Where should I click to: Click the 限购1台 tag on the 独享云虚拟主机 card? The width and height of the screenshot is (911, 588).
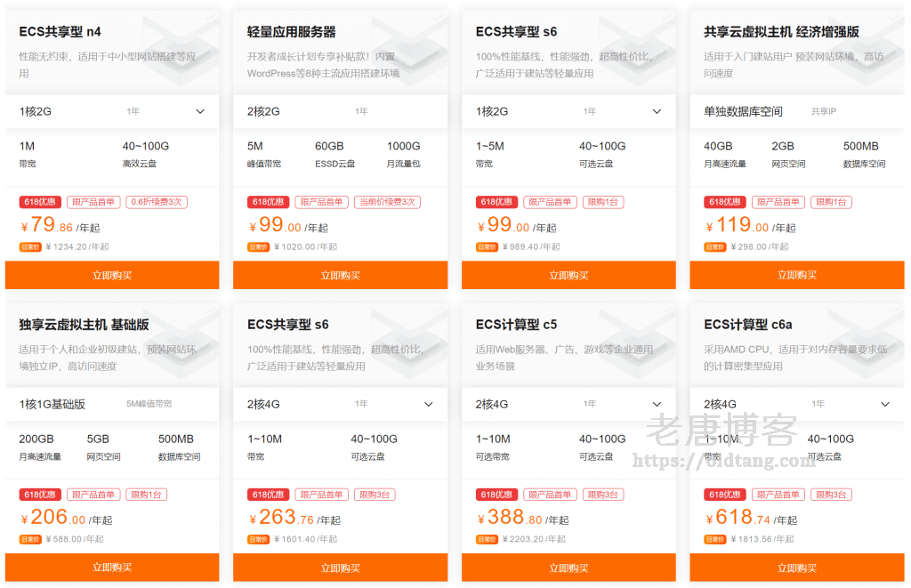pyautogui.click(x=146, y=495)
